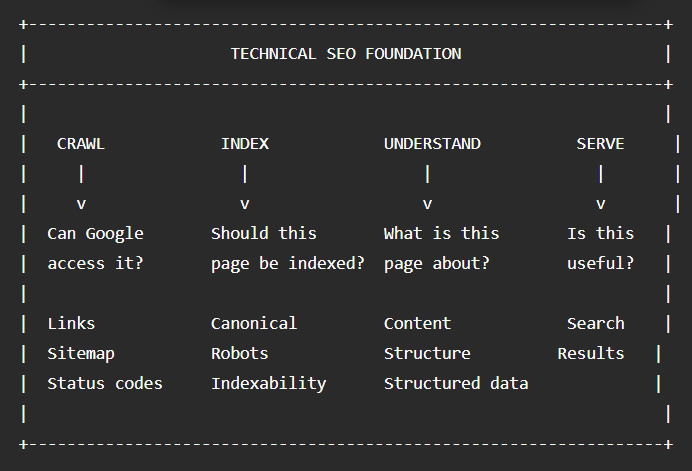Select the CRAWL heading

(x=81, y=144)
